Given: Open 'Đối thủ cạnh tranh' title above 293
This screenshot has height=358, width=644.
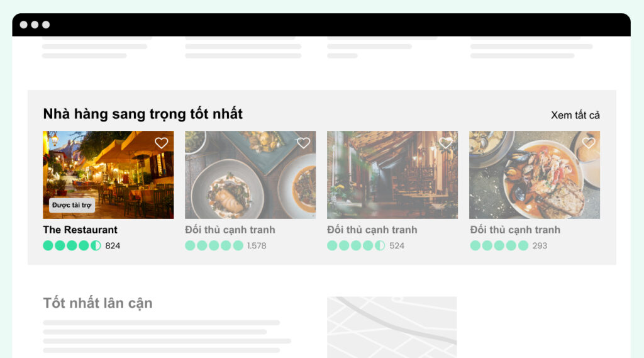Looking at the screenshot, I should tap(515, 230).
